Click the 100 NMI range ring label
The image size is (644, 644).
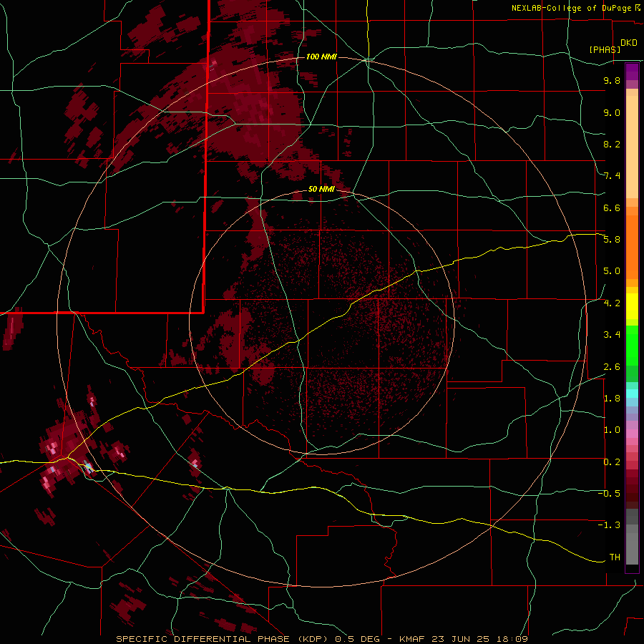point(321,57)
